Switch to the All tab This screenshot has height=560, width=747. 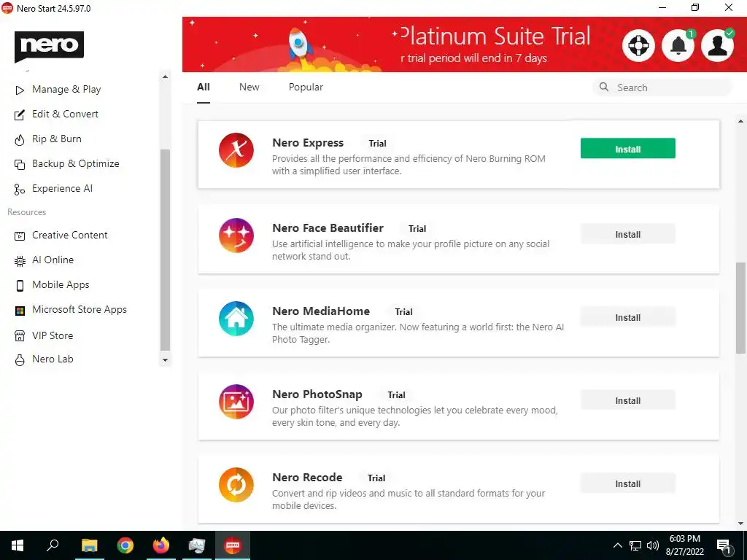204,87
